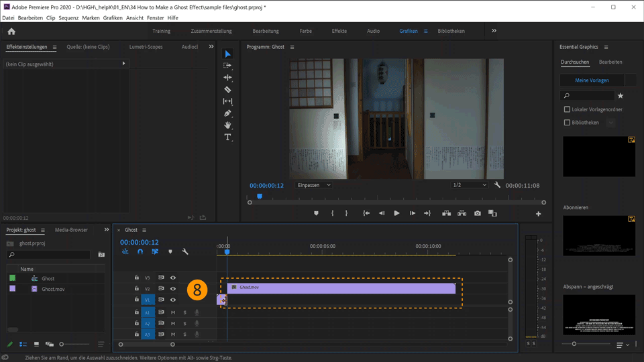Select the Pen tool
This screenshot has height=362, width=644.
pyautogui.click(x=227, y=113)
